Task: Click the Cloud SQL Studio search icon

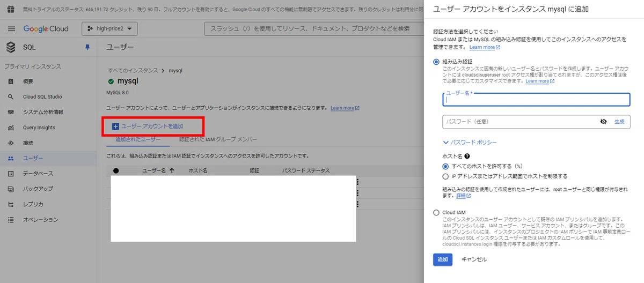Action: point(11,97)
